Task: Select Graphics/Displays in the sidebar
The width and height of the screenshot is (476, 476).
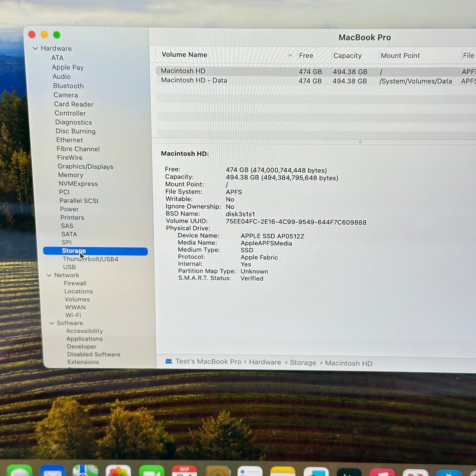Action: tap(85, 167)
